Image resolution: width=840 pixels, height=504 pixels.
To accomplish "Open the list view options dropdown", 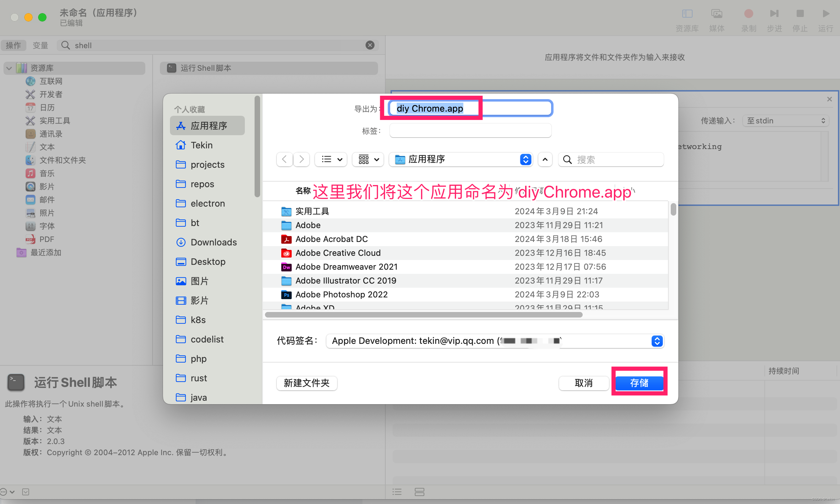I will pos(331,159).
